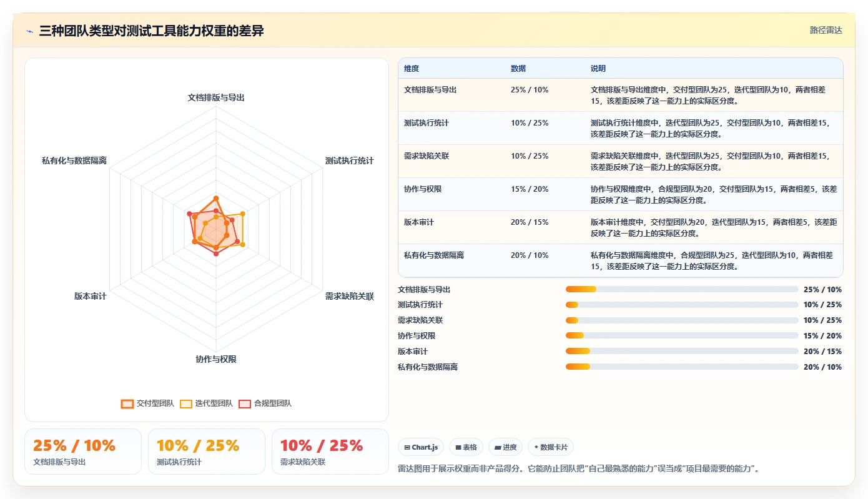
Task: Toggle 合规型团队 legend item
Action: 265,403
